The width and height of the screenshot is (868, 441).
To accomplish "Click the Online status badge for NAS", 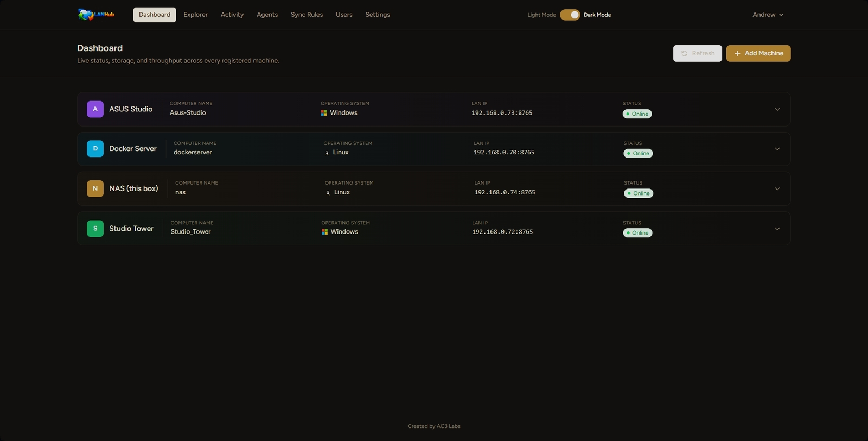I will pyautogui.click(x=639, y=193).
